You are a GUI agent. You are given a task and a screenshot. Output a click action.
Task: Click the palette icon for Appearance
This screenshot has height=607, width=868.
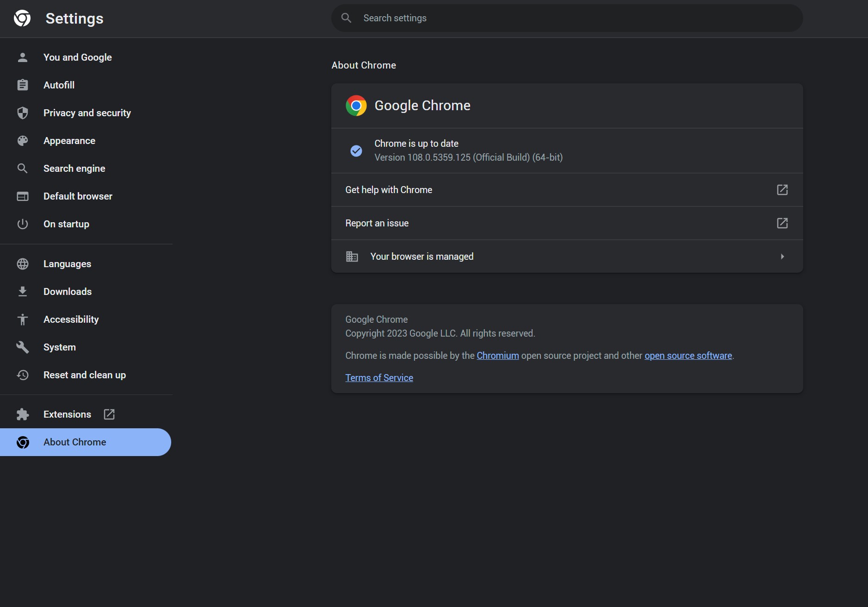22,141
